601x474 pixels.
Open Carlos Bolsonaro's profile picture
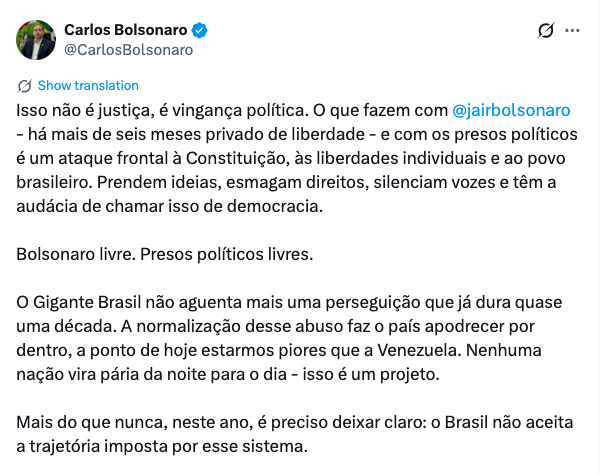pyautogui.click(x=35, y=39)
